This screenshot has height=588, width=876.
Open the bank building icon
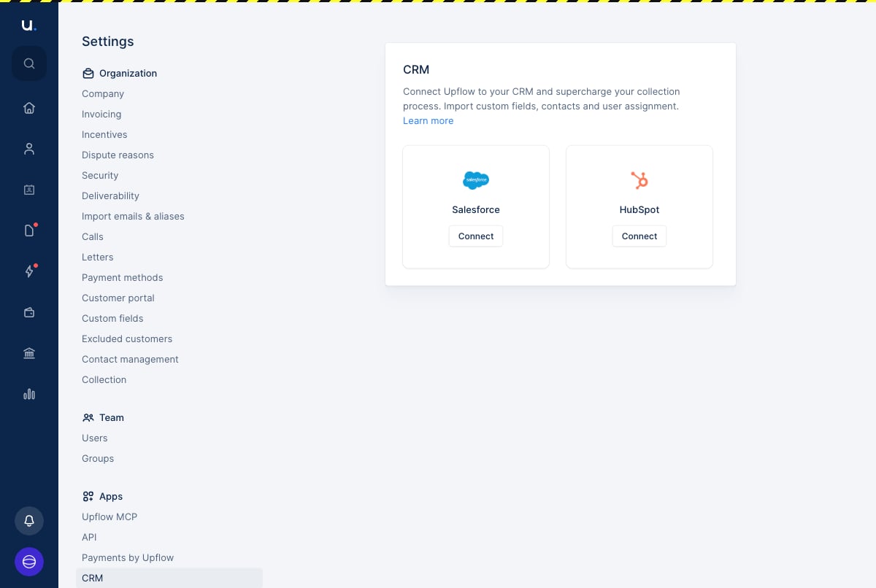[x=29, y=353]
